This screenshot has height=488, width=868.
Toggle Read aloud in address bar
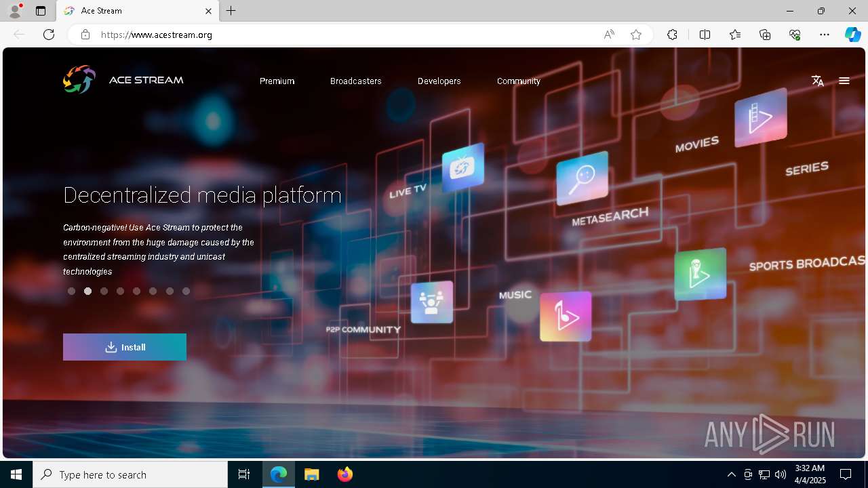609,35
